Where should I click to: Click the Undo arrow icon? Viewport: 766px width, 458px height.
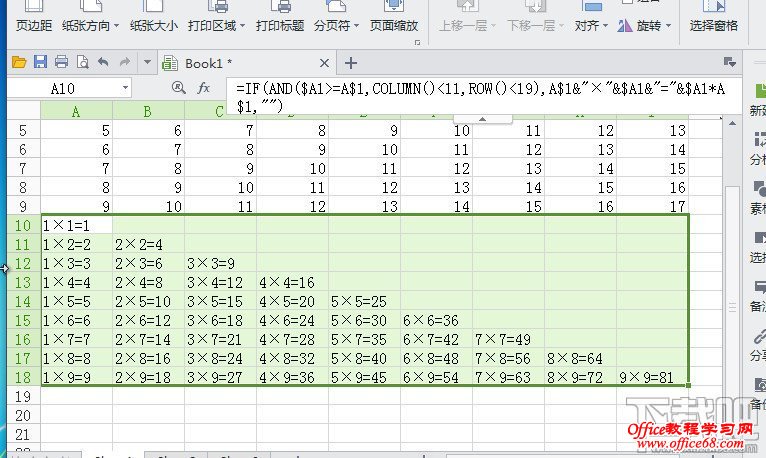(x=103, y=62)
